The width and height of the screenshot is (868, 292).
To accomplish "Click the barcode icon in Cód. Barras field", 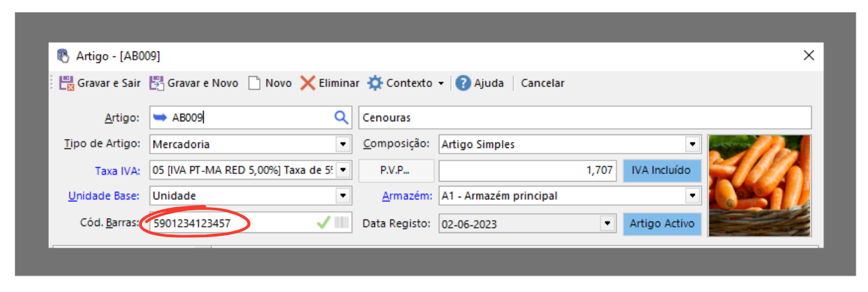I will pos(341,223).
